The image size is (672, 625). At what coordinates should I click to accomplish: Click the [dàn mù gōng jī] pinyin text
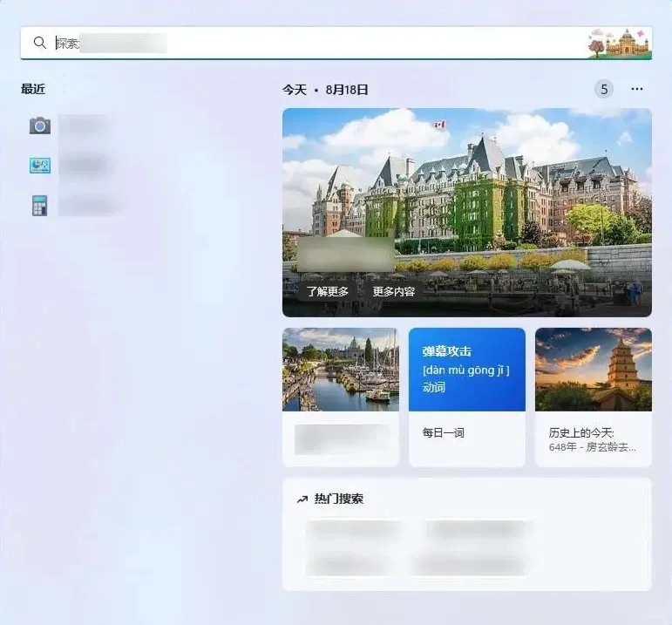(x=465, y=370)
